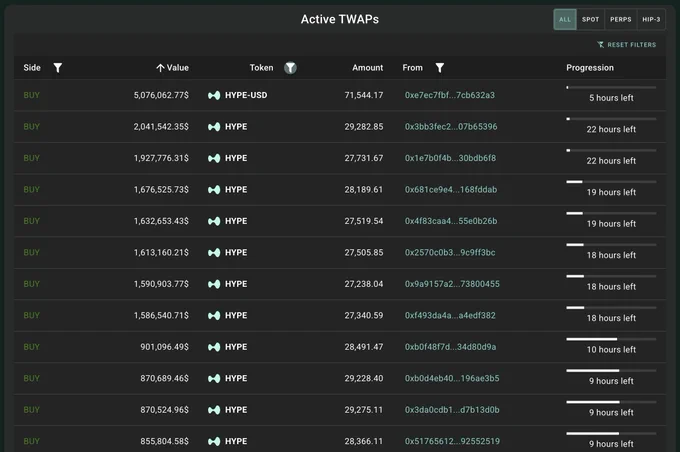Screen dimensions: 680x452
Task: Open address 0xb0f48f7d...34d80d9a
Action: coord(450,347)
